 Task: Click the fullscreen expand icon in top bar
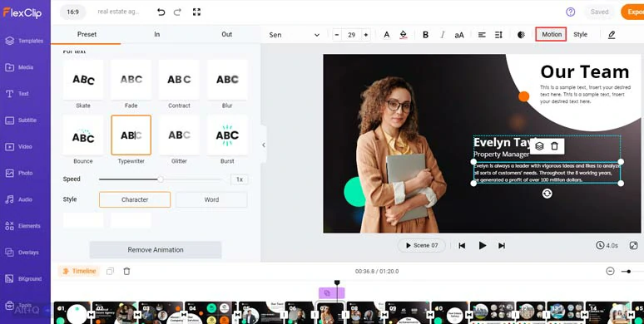coord(196,12)
